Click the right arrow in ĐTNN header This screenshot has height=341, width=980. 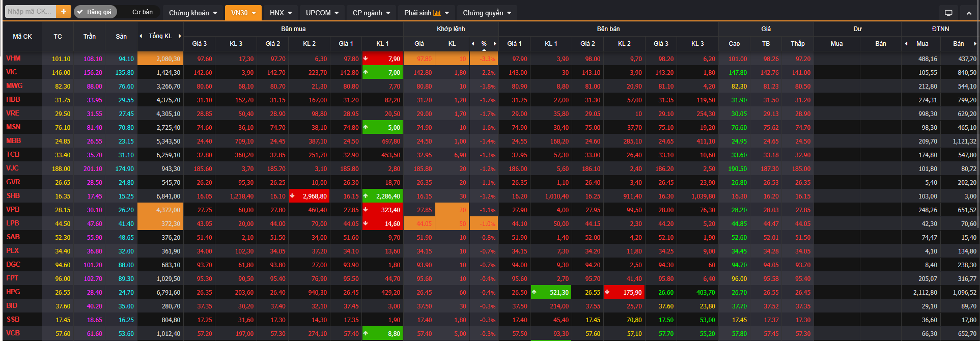point(974,44)
